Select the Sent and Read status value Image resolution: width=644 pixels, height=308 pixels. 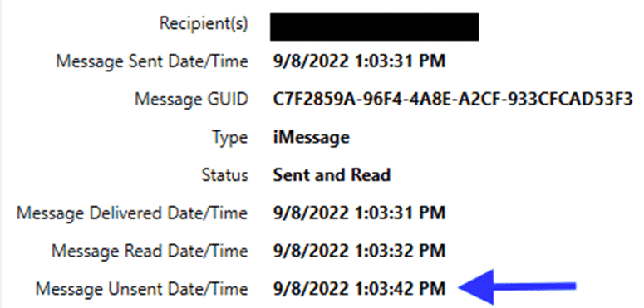coord(332,175)
